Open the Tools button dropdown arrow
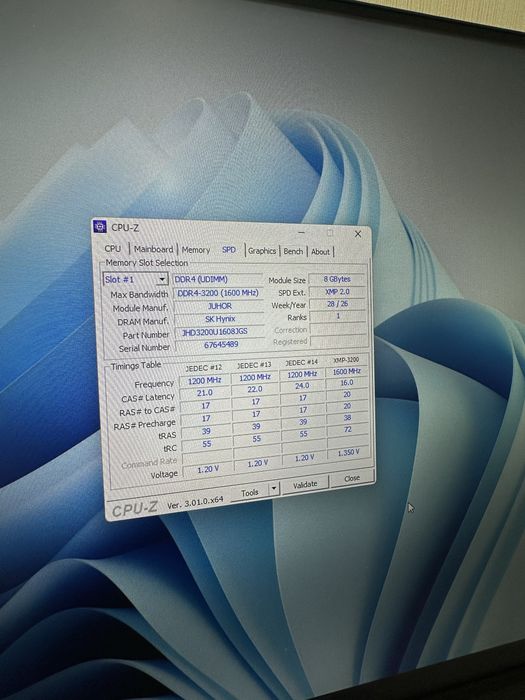This screenshot has width=525, height=700. pyautogui.click(x=274, y=489)
